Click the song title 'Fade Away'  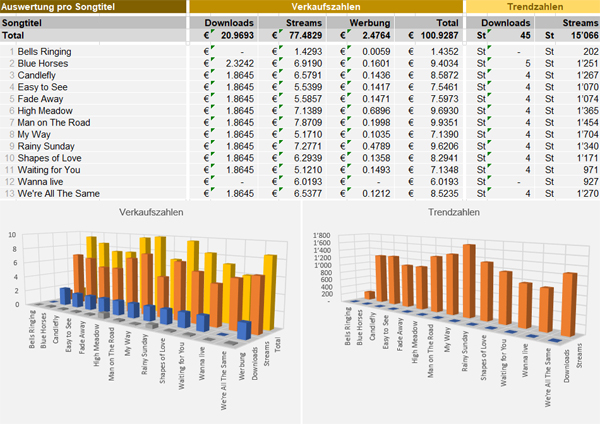[x=40, y=99]
